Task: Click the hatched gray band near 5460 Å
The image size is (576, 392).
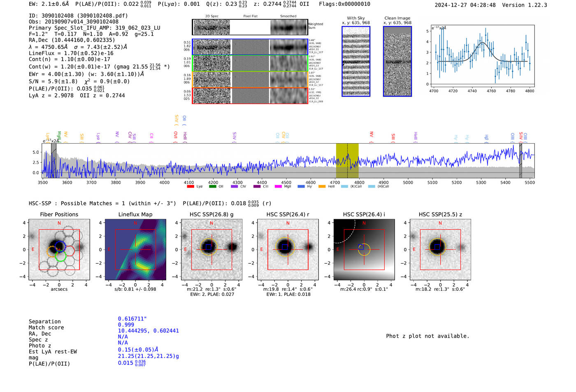Action: pyautogui.click(x=520, y=161)
